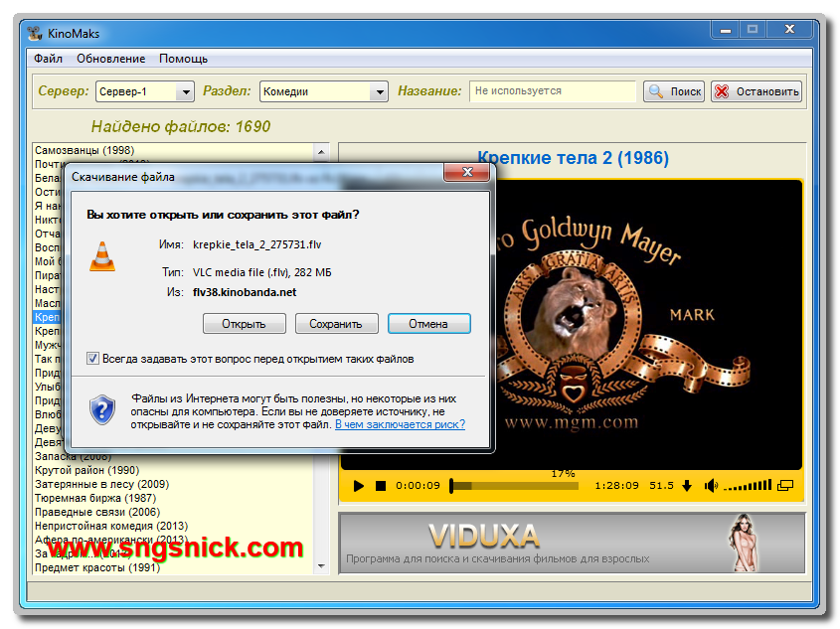Click the video seek progress bar
Viewport: 840px width, 629px height.
pos(514,486)
